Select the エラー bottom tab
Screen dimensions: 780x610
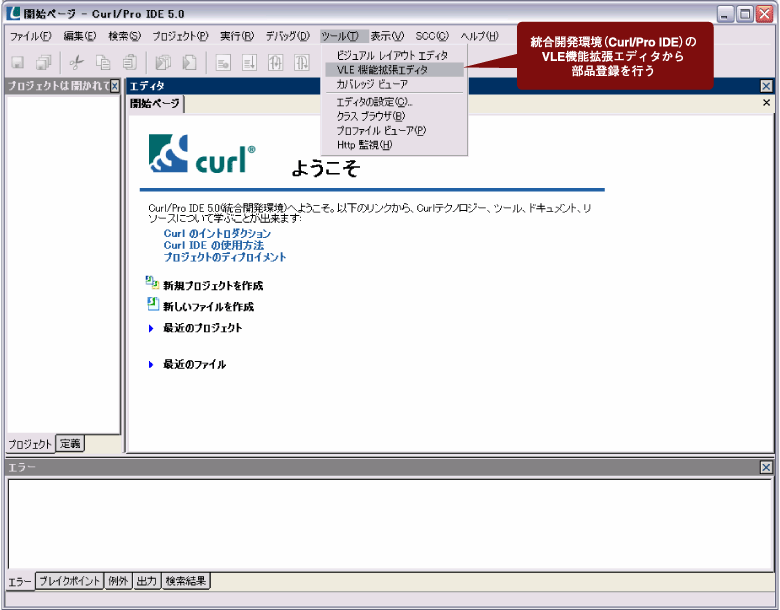(20, 581)
